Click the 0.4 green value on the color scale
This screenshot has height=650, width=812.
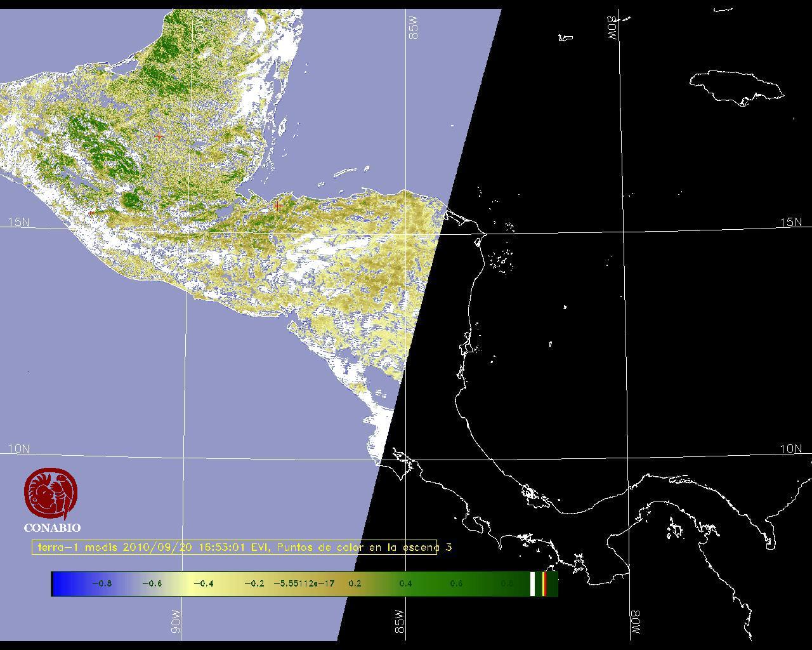click(405, 584)
